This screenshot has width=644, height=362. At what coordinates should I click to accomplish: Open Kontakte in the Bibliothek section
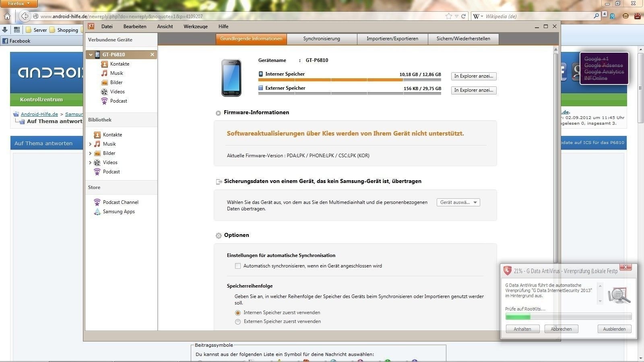pyautogui.click(x=112, y=135)
